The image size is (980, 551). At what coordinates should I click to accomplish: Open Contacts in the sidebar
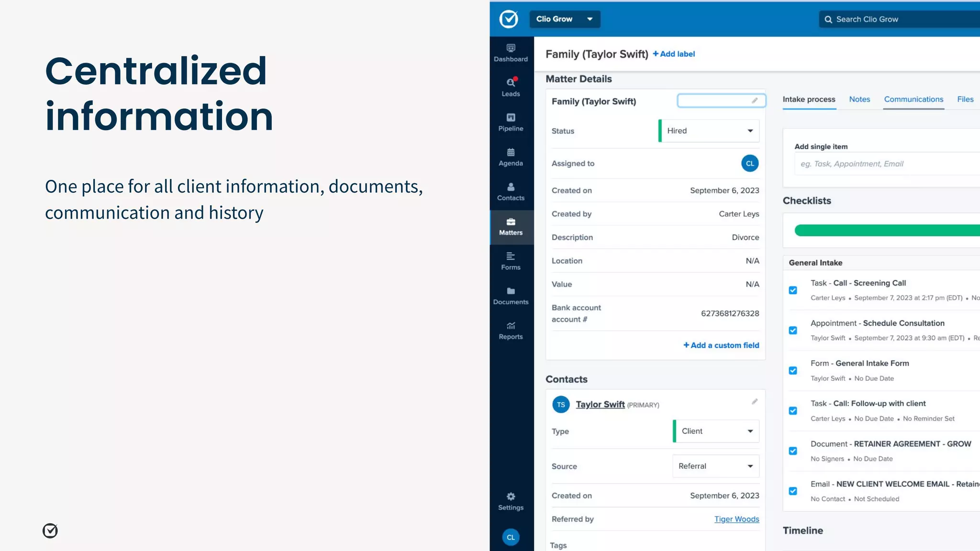point(511,192)
